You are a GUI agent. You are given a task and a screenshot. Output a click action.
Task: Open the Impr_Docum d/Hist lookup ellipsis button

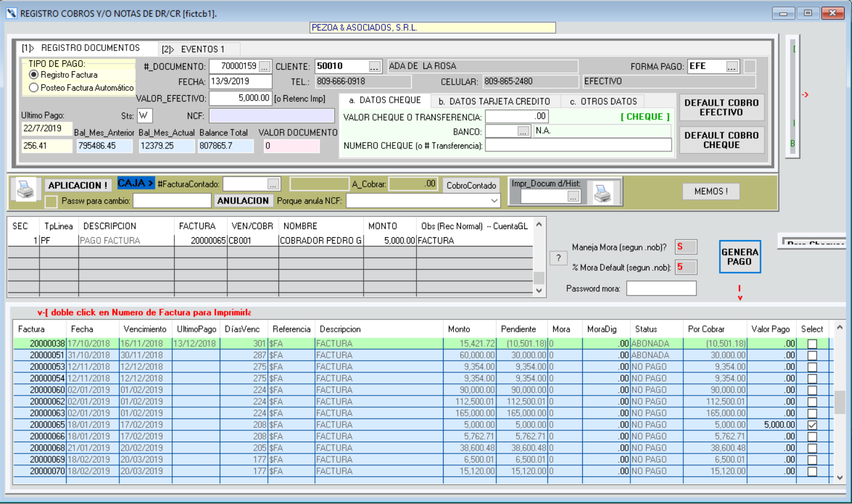(573, 197)
